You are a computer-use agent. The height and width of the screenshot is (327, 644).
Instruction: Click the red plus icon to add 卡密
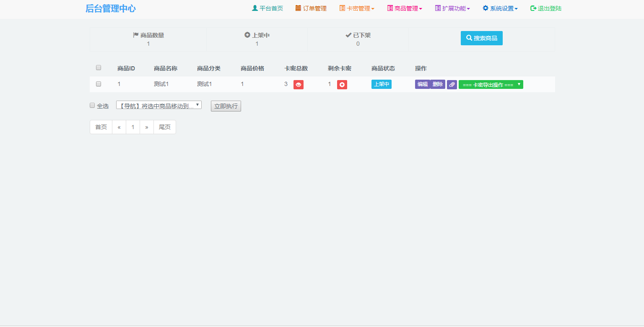click(x=342, y=84)
